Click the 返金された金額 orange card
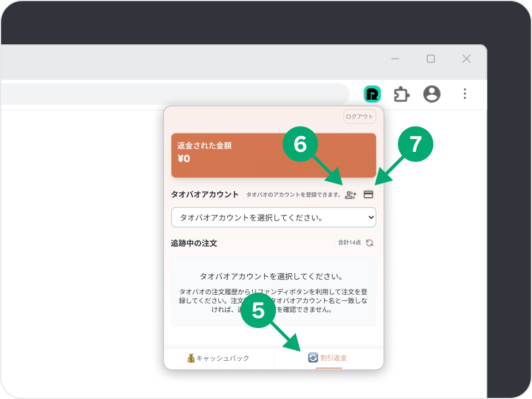532x399 pixels. click(x=273, y=155)
